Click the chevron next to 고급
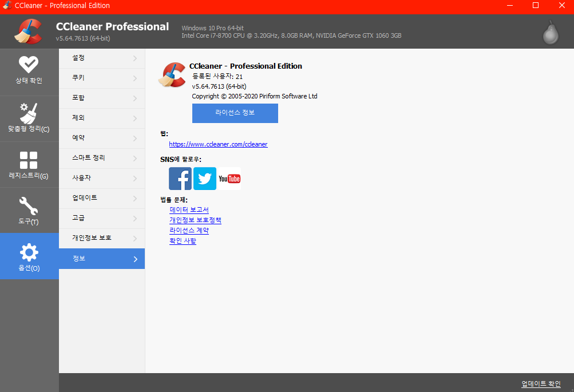The width and height of the screenshot is (574, 392). coord(135,219)
